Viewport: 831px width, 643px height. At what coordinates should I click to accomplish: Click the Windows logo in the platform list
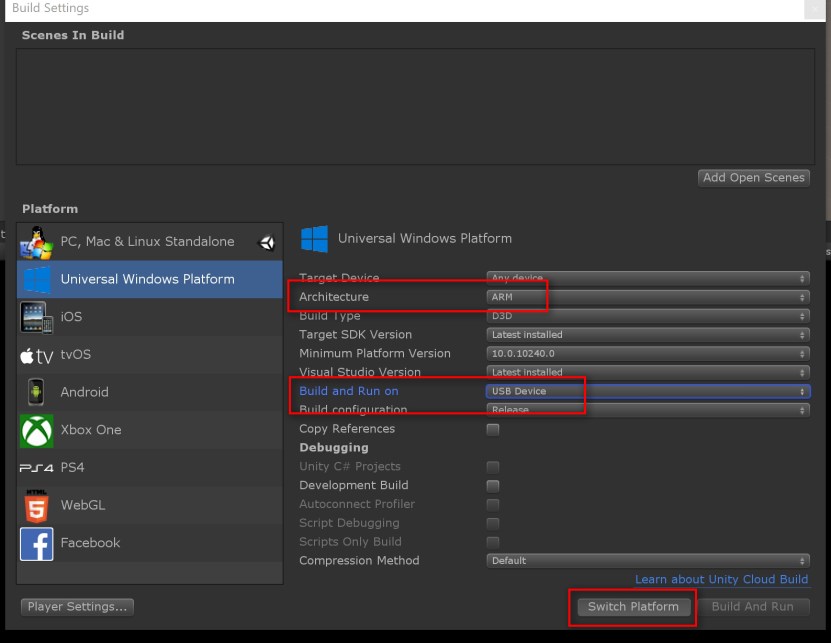point(37,279)
